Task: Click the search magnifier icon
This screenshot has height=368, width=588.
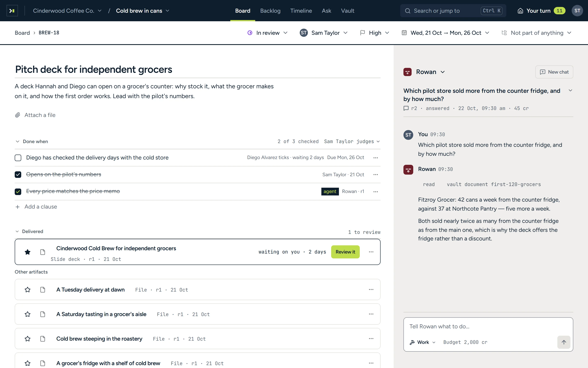Action: [x=408, y=11]
